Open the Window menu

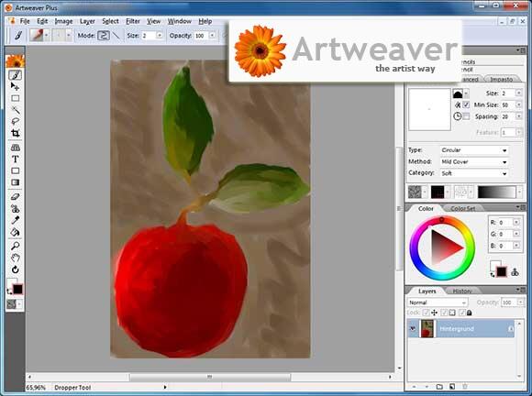(x=180, y=21)
